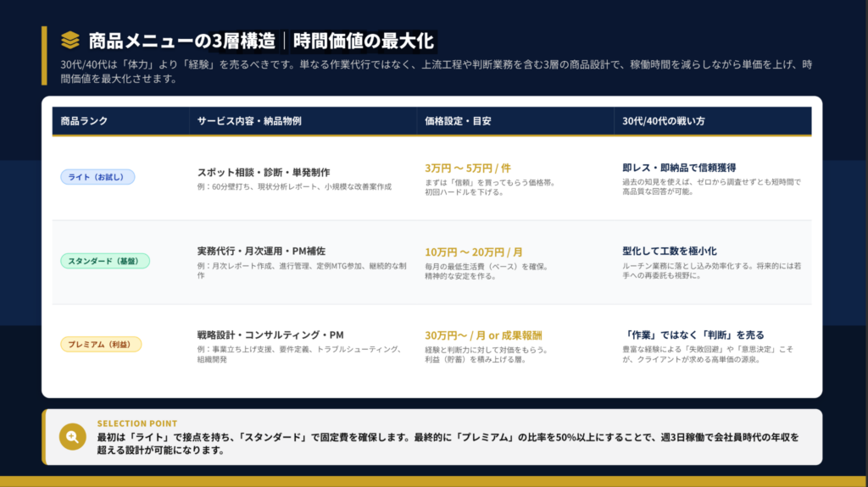This screenshot has width=868, height=487.
Task: Click the SELECTION POINT label
Action: [x=137, y=423]
